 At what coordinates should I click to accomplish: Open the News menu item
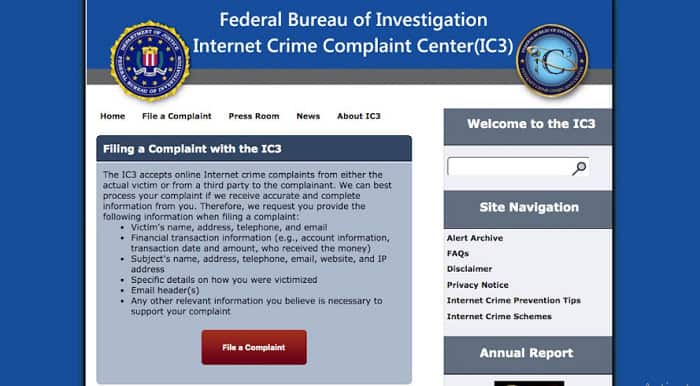308,116
